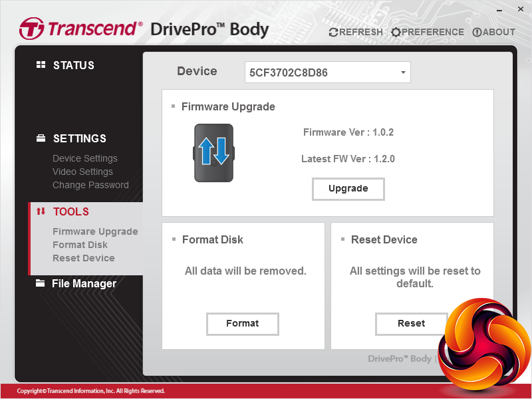Click the Transcend logo icon
Viewport: 532px width, 399px height.
click(32, 29)
